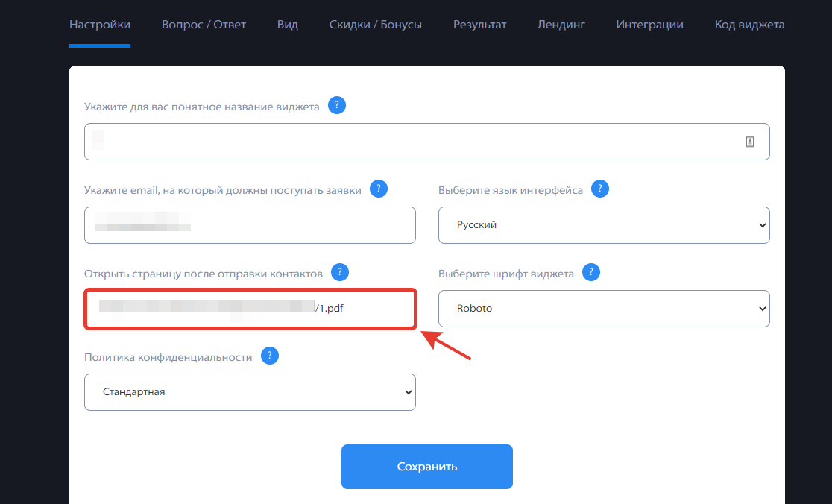
Task: Open the Русский language dropdown
Action: [604, 225]
